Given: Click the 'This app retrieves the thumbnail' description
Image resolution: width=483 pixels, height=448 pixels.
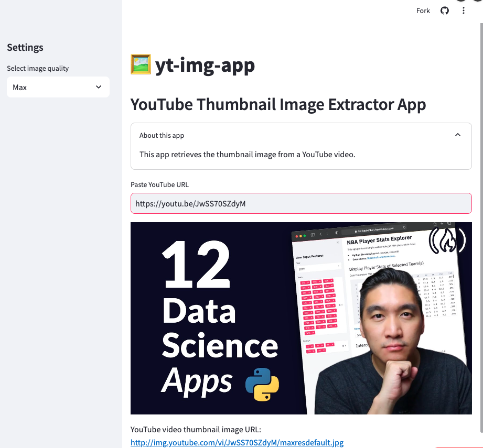Looking at the screenshot, I should coord(248,155).
